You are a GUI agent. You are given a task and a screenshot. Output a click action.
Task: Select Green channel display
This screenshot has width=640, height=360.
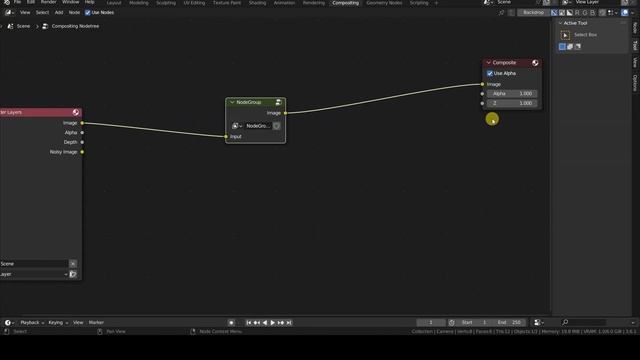click(x=585, y=13)
